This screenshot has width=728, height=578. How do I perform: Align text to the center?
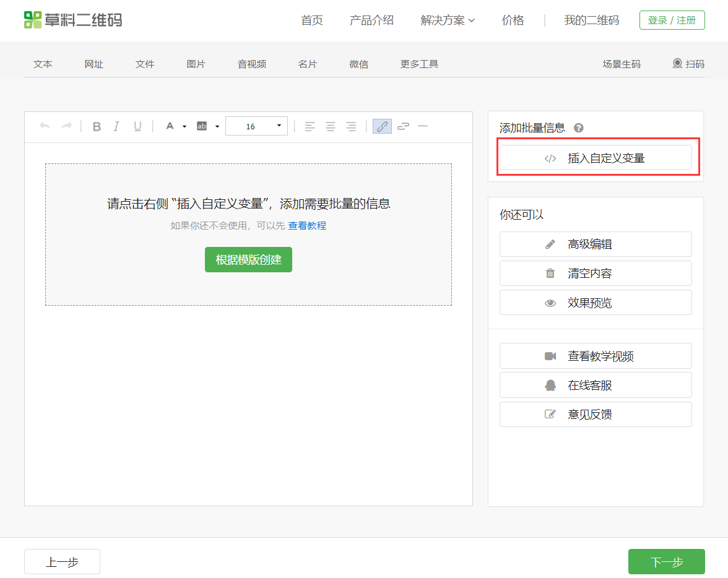[331, 127]
